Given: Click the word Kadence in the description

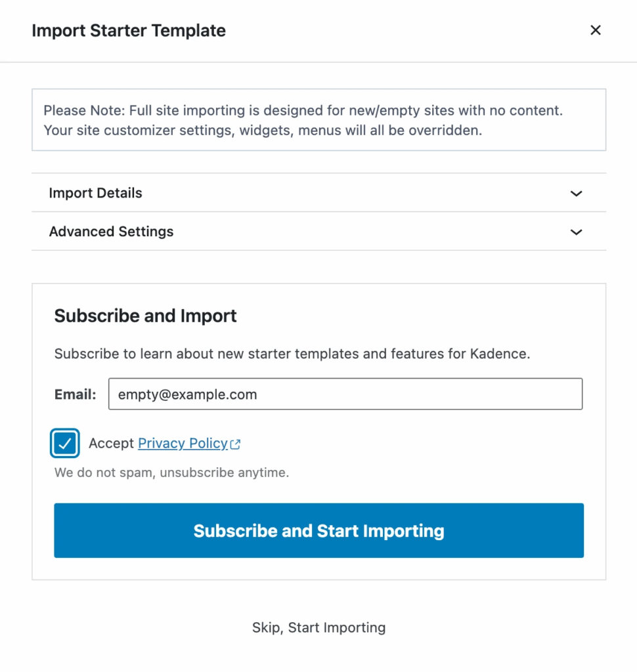Looking at the screenshot, I should coord(498,354).
